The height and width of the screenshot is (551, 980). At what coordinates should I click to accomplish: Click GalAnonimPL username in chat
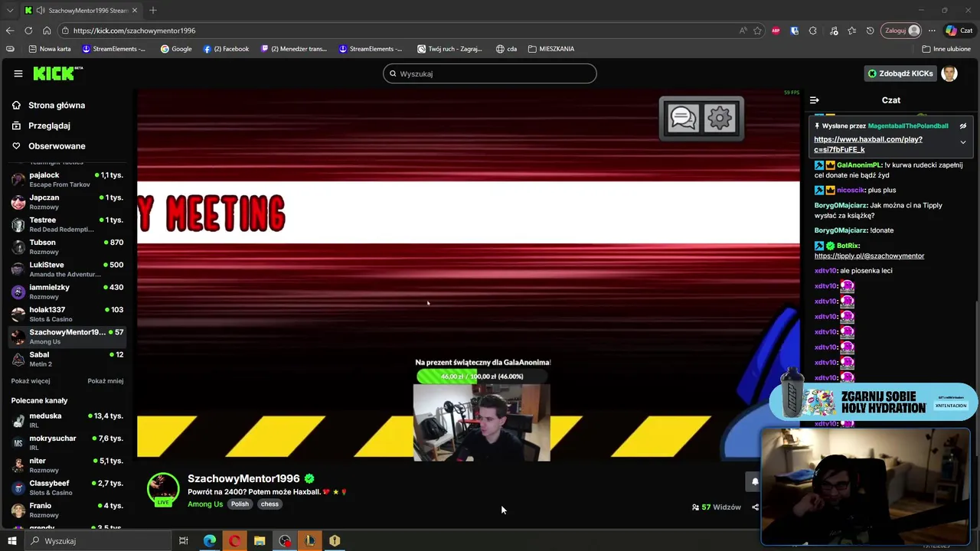tap(859, 165)
